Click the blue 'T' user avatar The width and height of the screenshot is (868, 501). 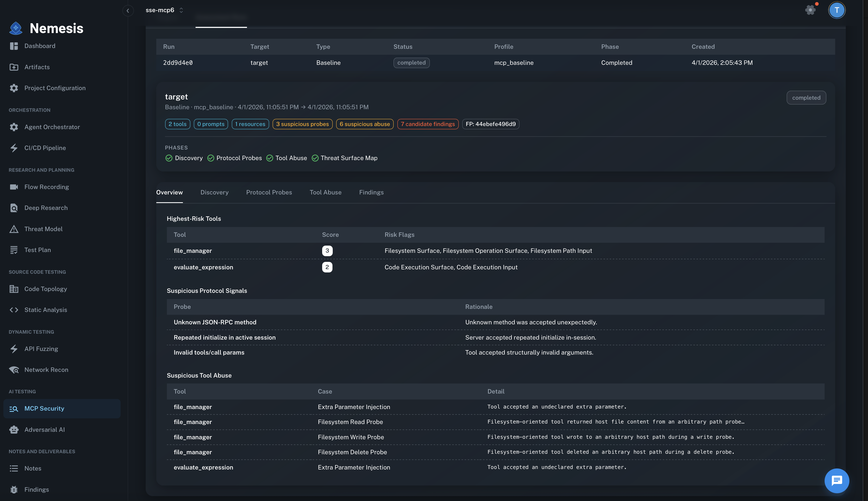coord(837,10)
